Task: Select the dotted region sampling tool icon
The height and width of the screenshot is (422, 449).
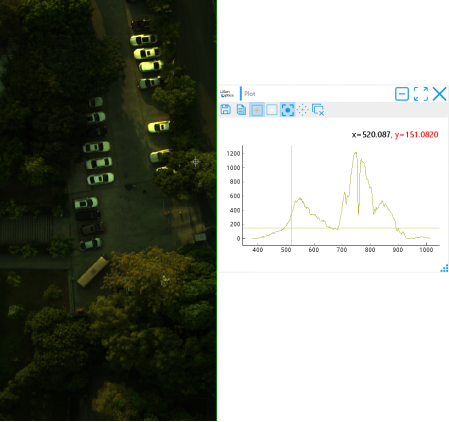Action: (x=302, y=110)
